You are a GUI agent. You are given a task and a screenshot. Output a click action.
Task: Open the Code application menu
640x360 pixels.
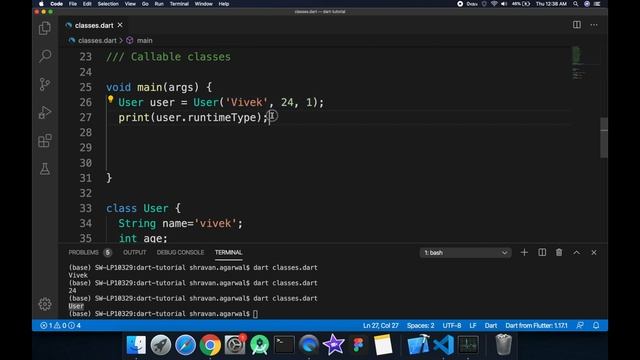coord(56,4)
